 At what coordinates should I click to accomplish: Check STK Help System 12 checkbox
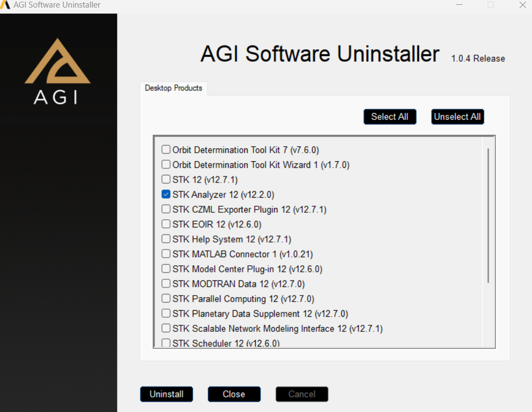point(166,239)
